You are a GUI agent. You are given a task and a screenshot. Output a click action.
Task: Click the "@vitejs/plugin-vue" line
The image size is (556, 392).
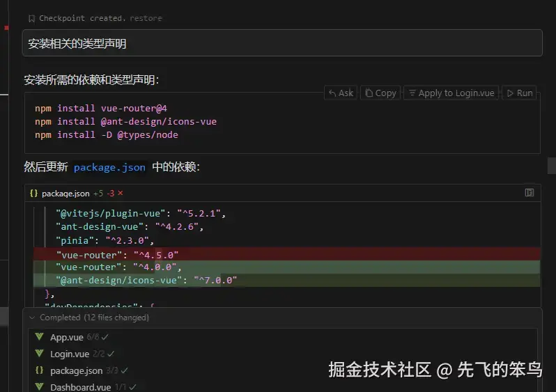pos(141,213)
